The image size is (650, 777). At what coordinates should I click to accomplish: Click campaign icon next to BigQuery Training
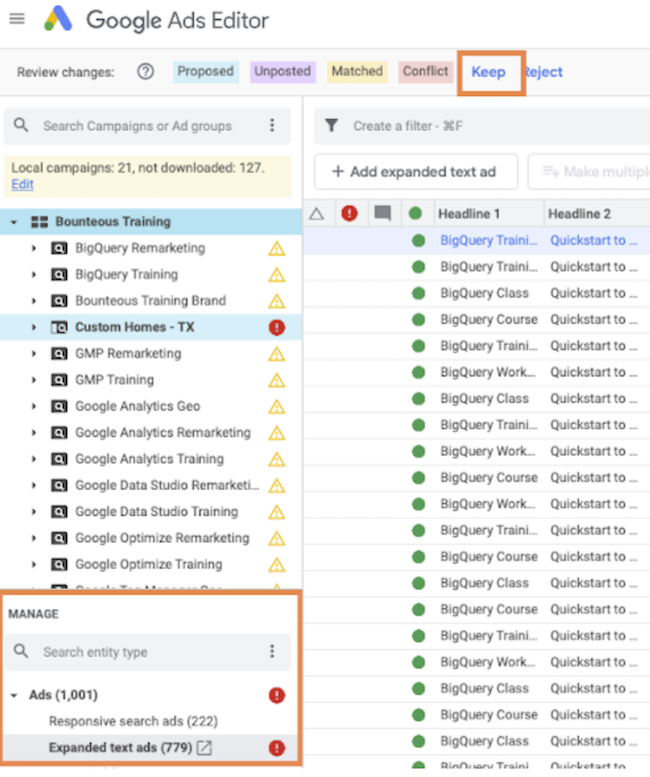point(59,275)
